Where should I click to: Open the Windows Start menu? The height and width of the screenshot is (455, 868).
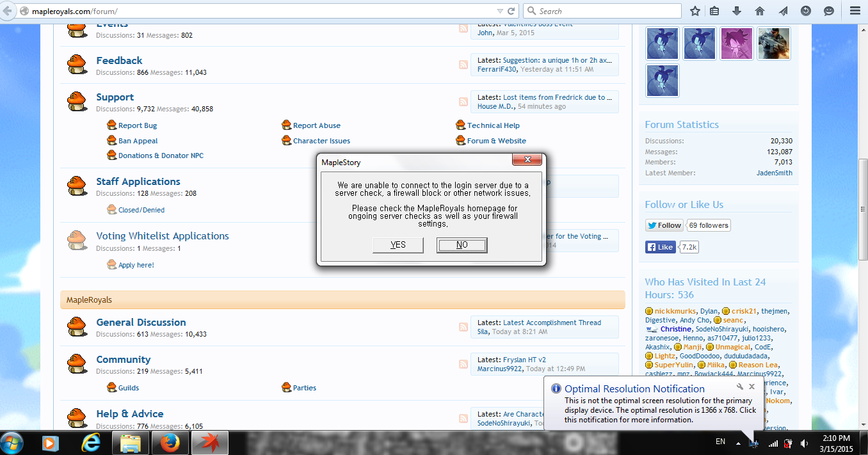tap(13, 443)
